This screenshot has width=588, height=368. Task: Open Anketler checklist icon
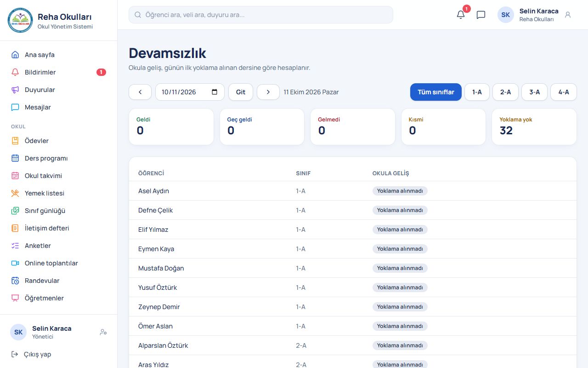[x=15, y=246]
